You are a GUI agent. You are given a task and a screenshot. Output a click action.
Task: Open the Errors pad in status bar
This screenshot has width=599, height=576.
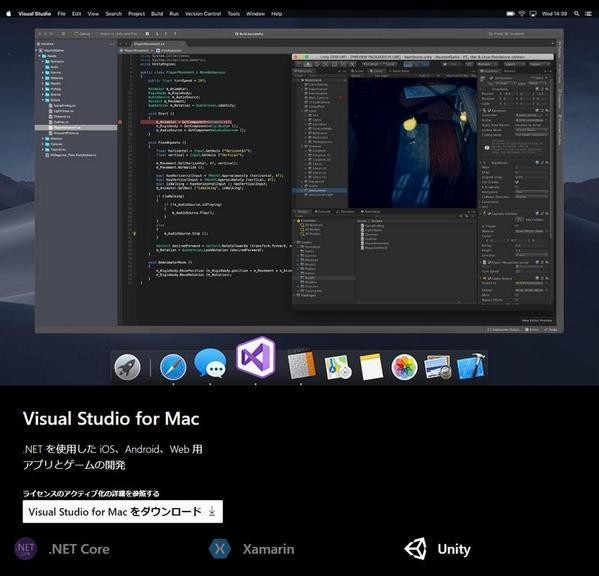(x=532, y=329)
